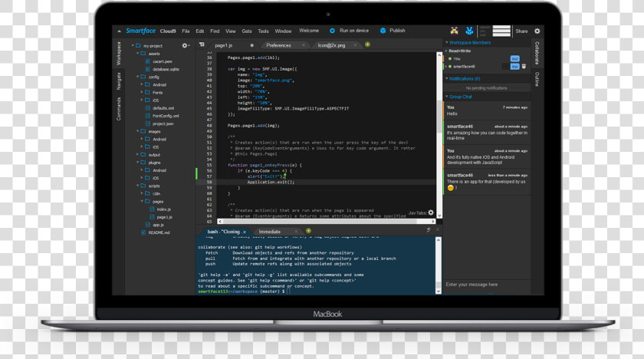Open the File menu
The width and height of the screenshot is (644, 359).
click(x=186, y=31)
